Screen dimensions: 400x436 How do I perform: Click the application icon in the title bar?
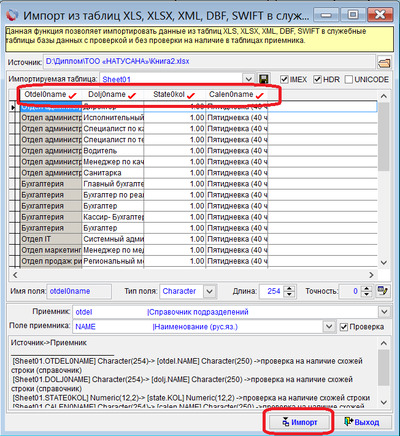[13, 15]
